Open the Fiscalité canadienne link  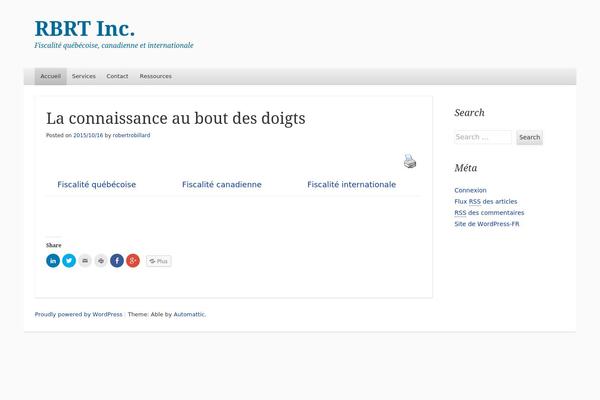pyautogui.click(x=222, y=184)
